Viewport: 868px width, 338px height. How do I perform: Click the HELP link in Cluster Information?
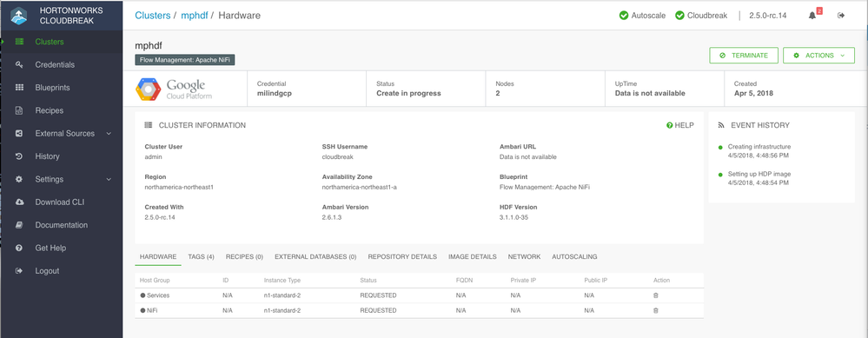click(679, 126)
